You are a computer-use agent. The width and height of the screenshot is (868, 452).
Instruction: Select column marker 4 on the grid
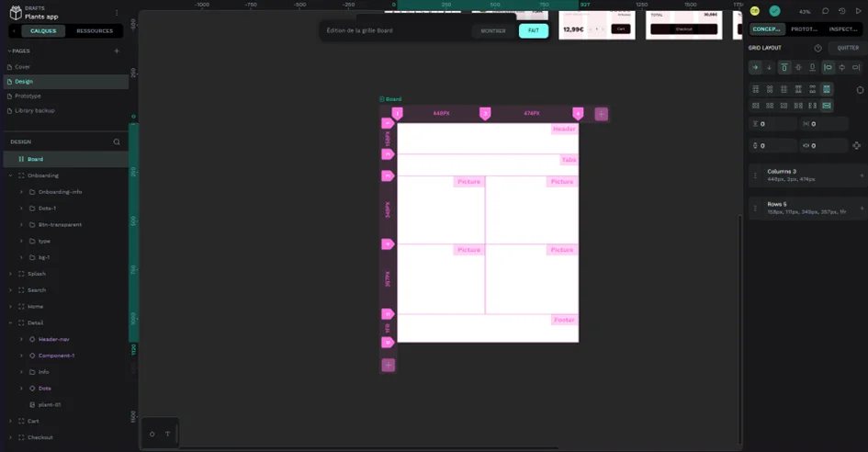coord(578,114)
